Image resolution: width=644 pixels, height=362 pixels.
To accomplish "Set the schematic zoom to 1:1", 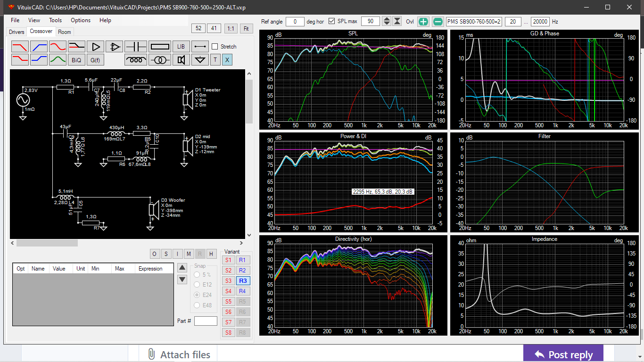I will click(x=231, y=28).
